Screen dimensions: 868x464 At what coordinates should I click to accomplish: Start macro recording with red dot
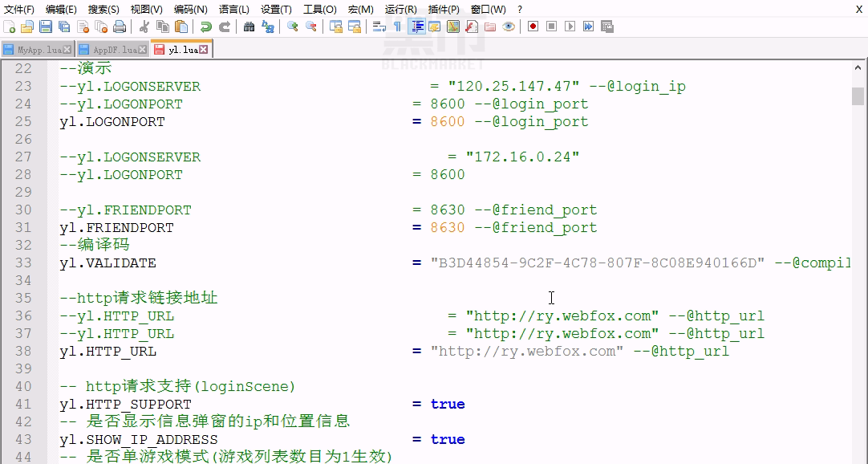(533, 26)
